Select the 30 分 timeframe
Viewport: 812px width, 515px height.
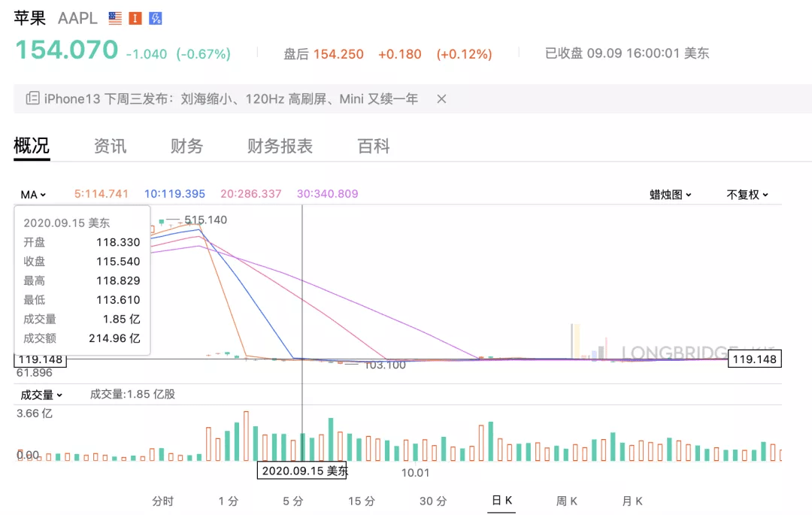[x=434, y=501]
